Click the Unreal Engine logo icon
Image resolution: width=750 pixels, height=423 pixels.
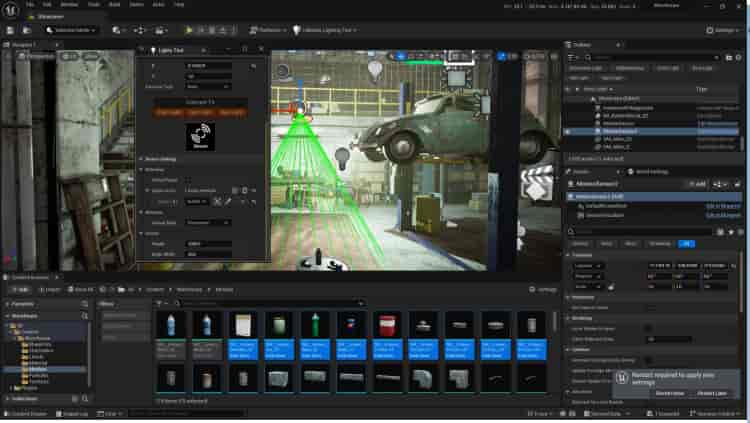tap(10, 10)
